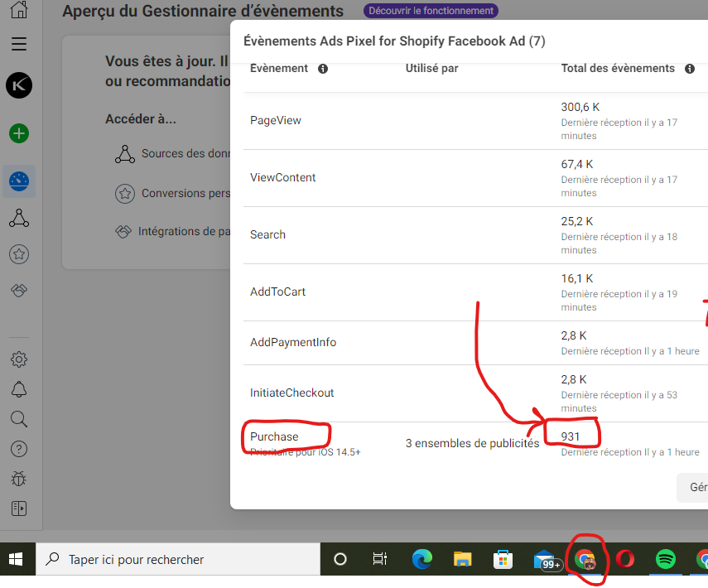Toggle the sidebar panel collapse icon
The height and width of the screenshot is (588, 708).
point(19,508)
